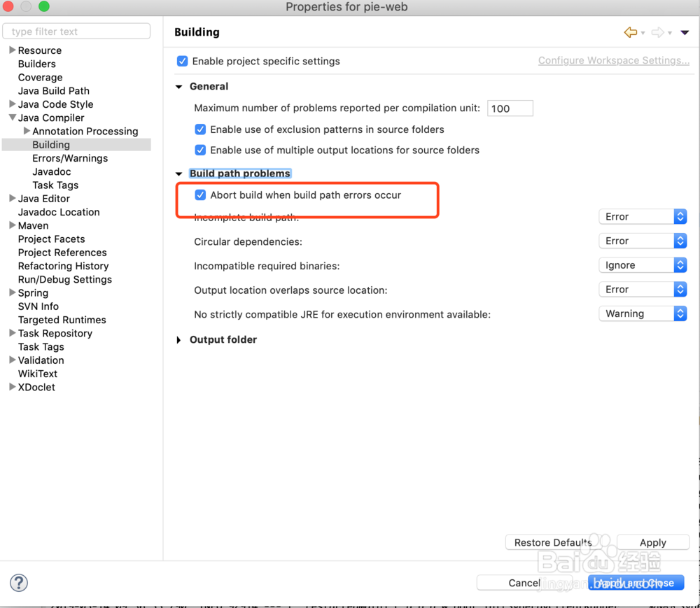Uncheck Abort build when build path errors occur

coord(200,195)
